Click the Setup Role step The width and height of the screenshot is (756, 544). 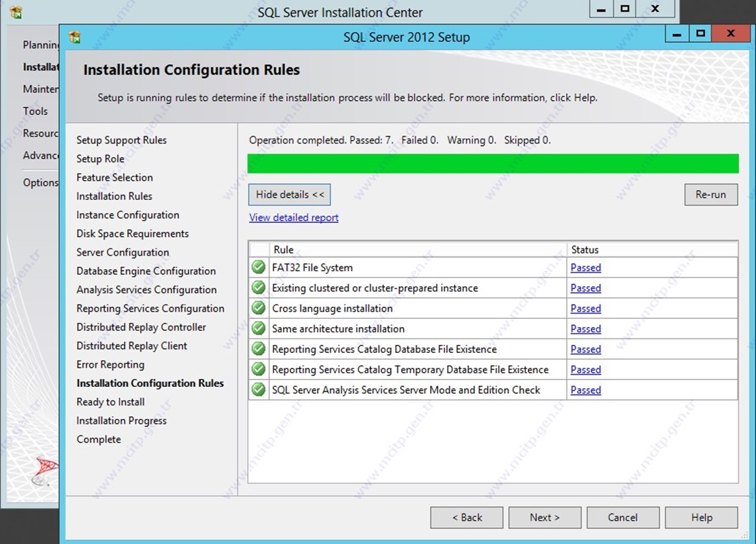coord(100,159)
